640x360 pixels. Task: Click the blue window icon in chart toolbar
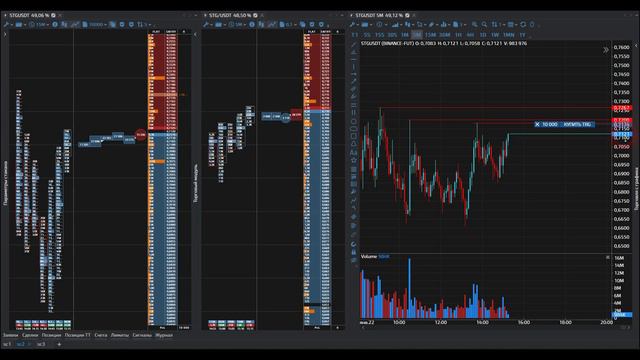click(365, 24)
